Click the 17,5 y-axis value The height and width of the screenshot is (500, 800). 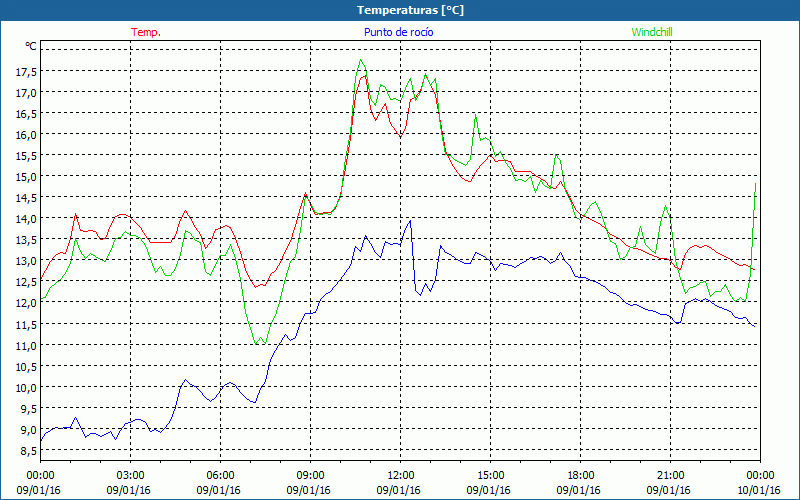click(x=26, y=72)
